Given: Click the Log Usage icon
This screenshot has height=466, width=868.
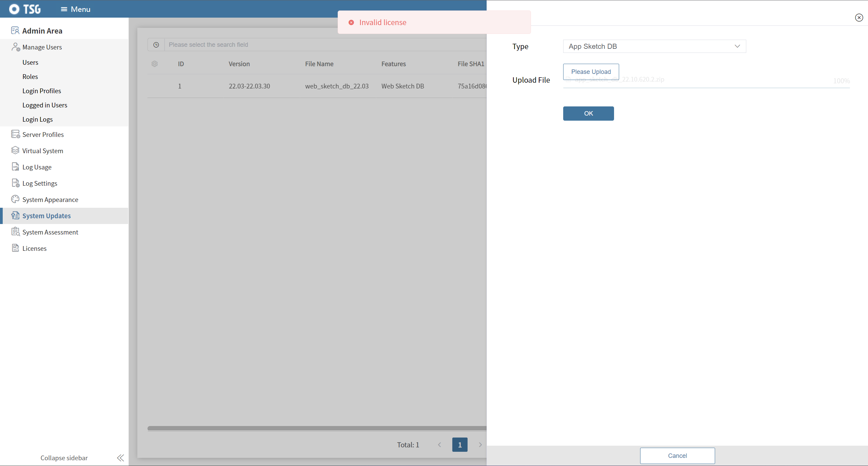Looking at the screenshot, I should 15,167.
